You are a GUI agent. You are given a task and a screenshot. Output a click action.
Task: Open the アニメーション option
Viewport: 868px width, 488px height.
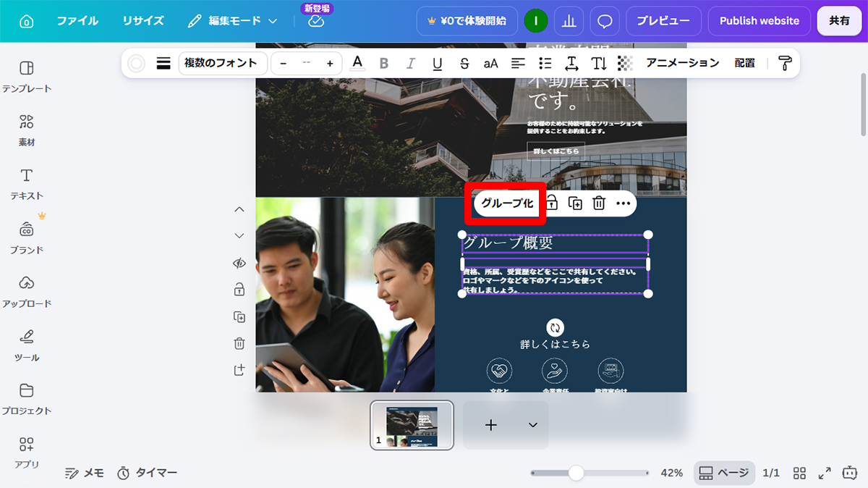pyautogui.click(x=683, y=63)
